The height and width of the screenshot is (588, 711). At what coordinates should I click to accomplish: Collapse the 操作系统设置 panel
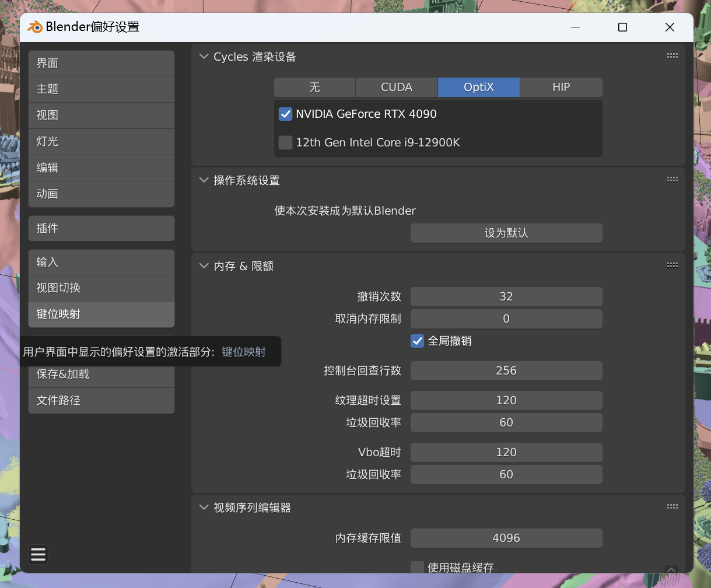pyautogui.click(x=204, y=180)
